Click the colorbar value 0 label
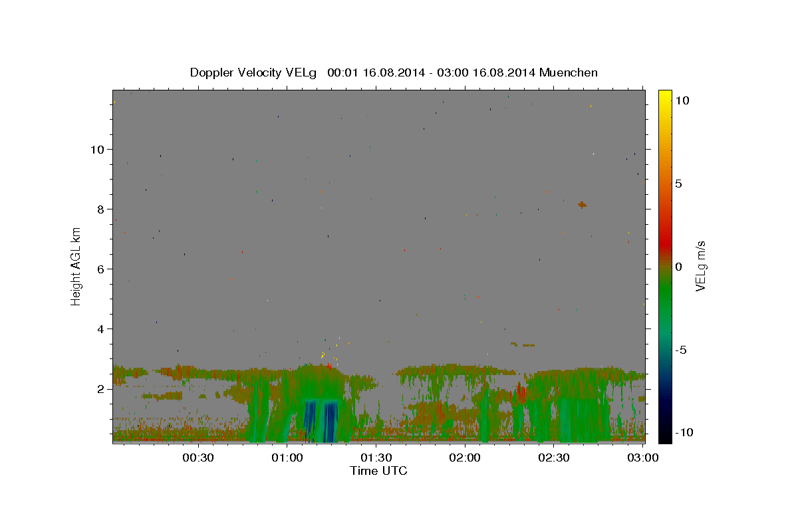Image resolution: width=798 pixels, height=532 pixels. point(678,267)
